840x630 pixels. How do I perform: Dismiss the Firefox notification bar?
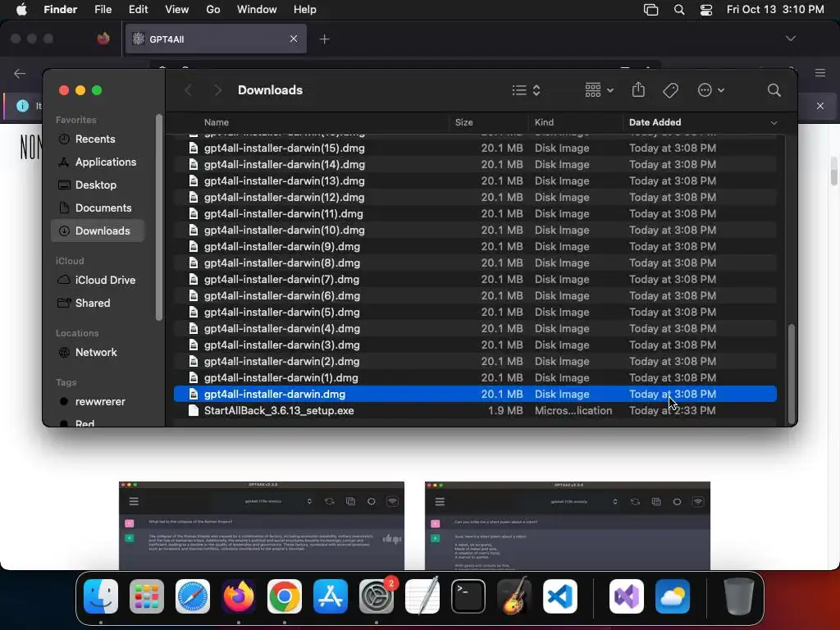tap(819, 106)
